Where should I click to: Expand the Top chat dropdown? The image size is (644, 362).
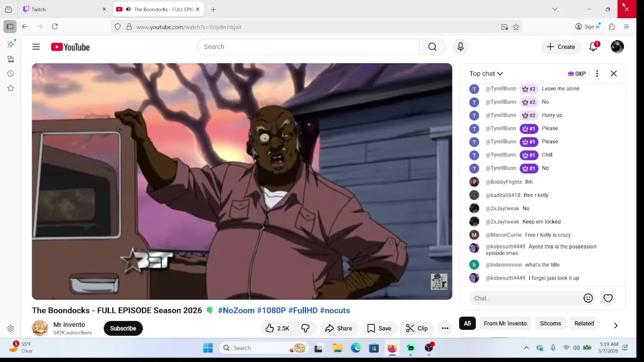(x=486, y=73)
